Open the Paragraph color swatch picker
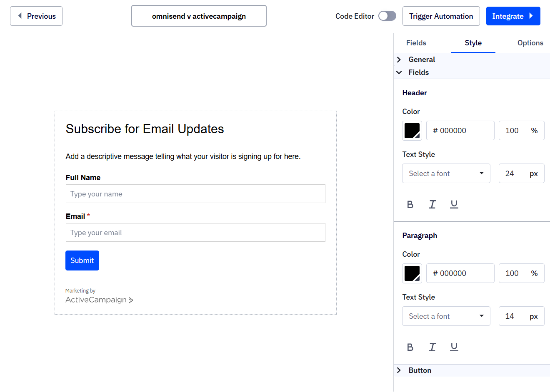Image resolution: width=550 pixels, height=392 pixels. pos(412,273)
